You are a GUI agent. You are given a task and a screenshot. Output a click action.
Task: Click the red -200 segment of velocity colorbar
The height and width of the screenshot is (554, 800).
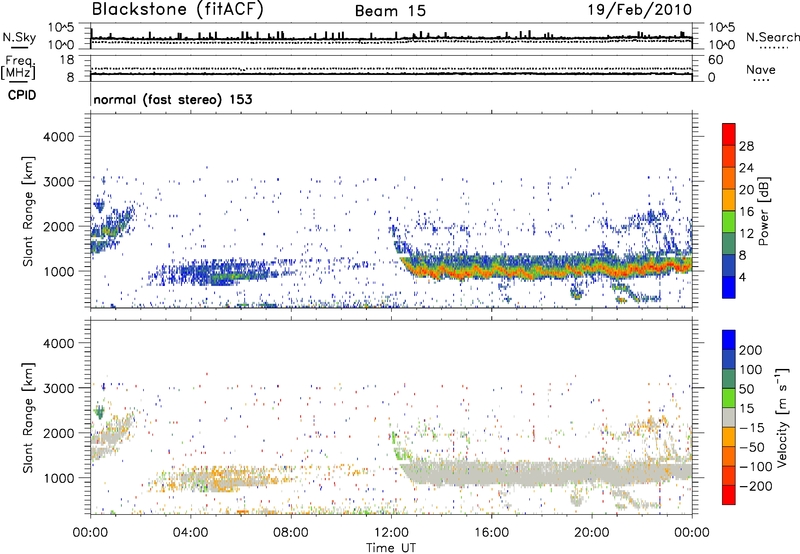click(x=729, y=495)
